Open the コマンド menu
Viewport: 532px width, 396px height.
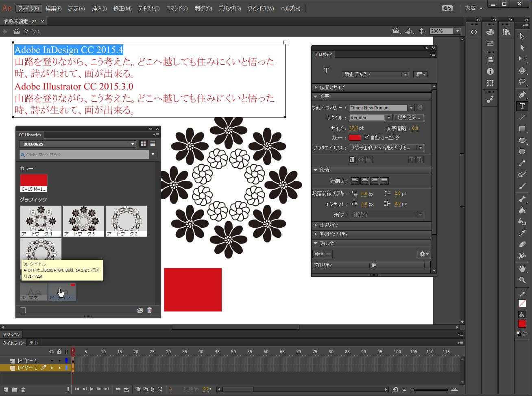tap(177, 8)
